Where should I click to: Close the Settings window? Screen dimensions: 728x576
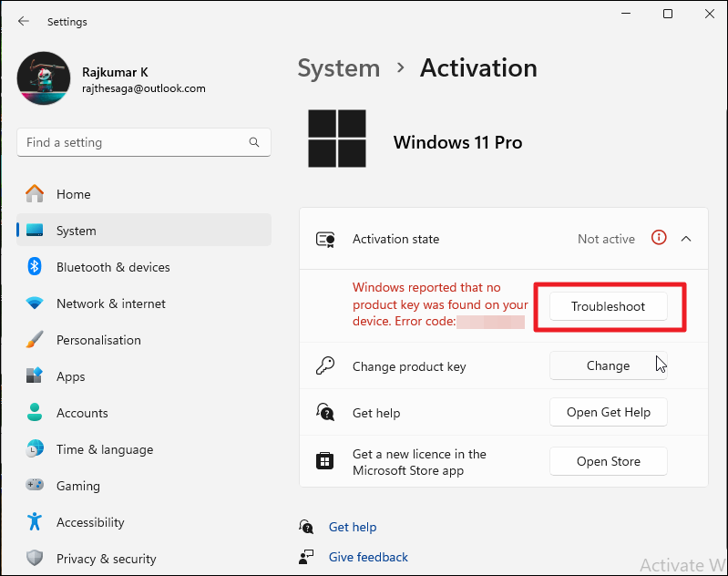tap(710, 14)
